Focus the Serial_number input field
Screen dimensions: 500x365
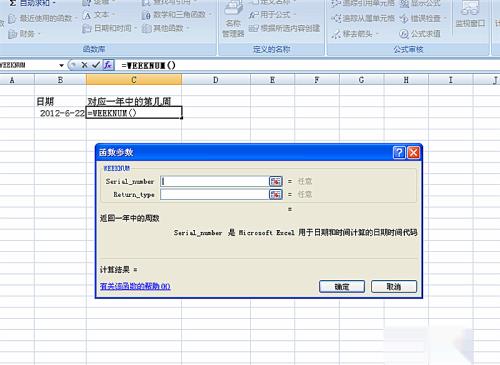pyautogui.click(x=214, y=181)
